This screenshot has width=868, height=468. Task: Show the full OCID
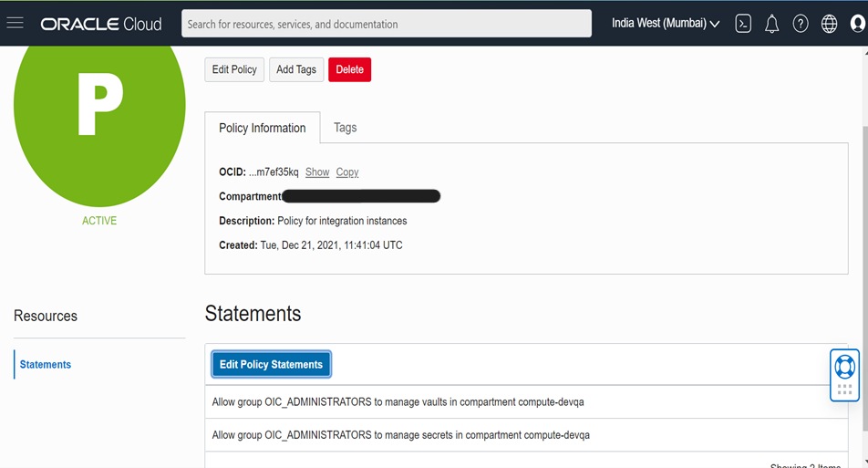point(317,172)
